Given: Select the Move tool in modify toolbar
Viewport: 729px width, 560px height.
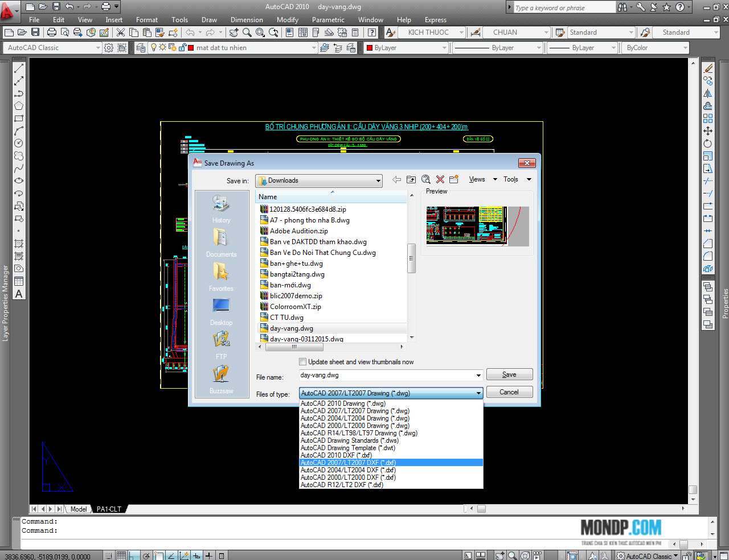Looking at the screenshot, I should (x=708, y=131).
